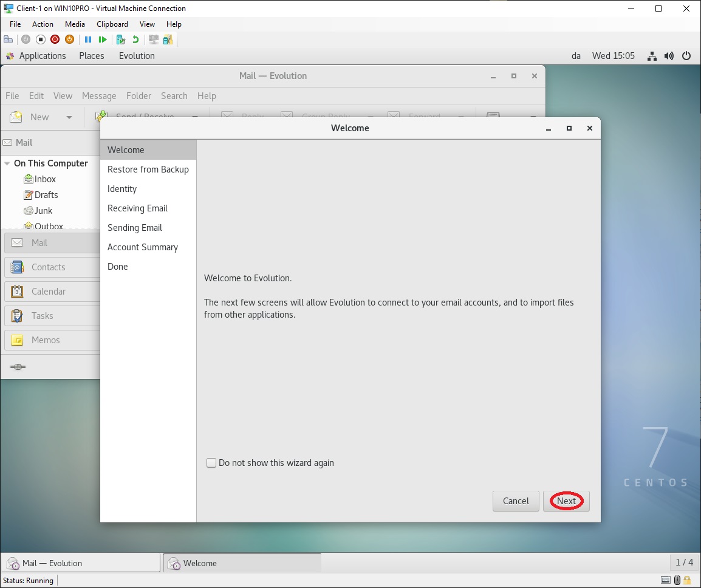Viewport: 701px width, 588px height.
Task: Click the green Revert arrow icon
Action: (x=135, y=39)
